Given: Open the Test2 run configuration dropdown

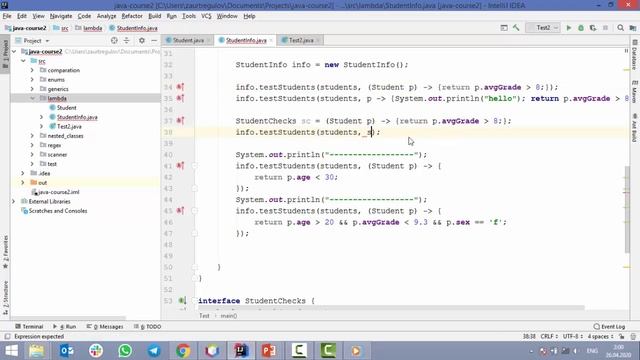Looking at the screenshot, I should 543,28.
